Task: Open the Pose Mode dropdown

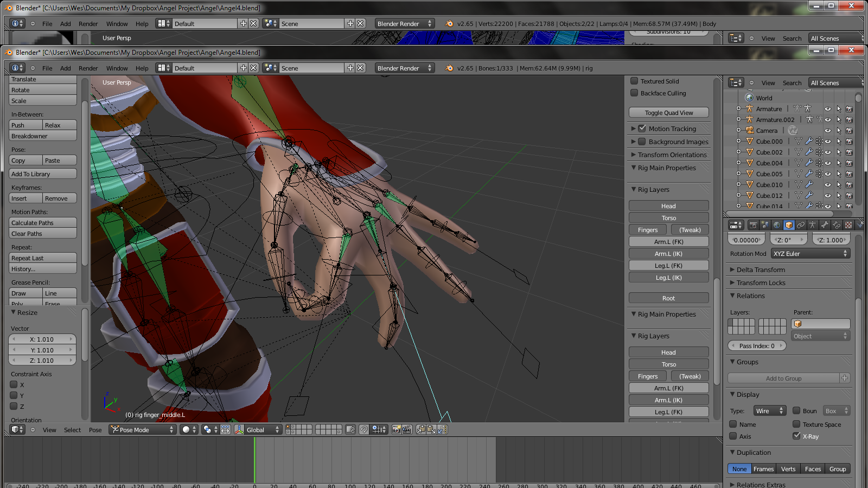Action: pos(143,429)
